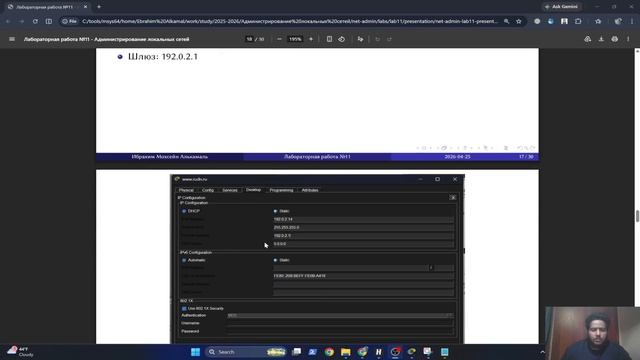Close the IP Configuration panel in the slide screenshot
Screen dimensions: 640x360
click(453, 198)
